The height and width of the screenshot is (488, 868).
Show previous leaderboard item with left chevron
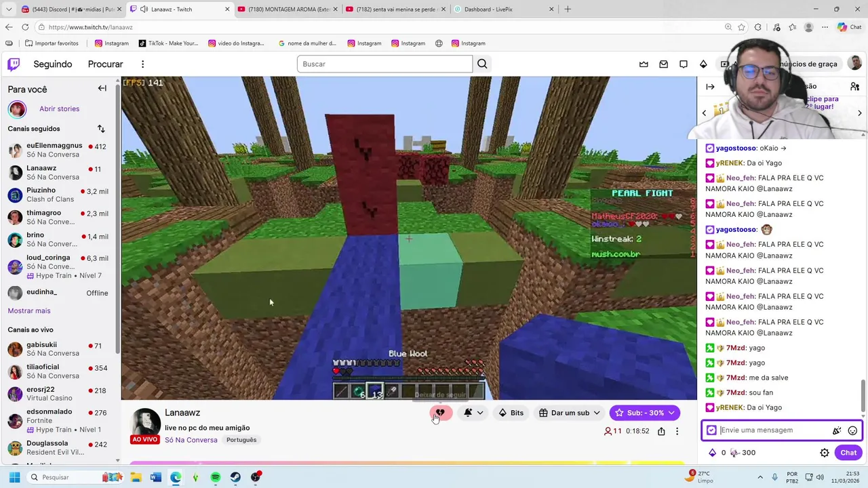point(704,113)
